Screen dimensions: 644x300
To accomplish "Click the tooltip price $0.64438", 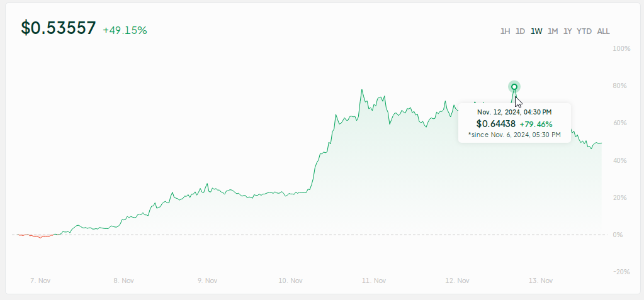I will pos(495,124).
